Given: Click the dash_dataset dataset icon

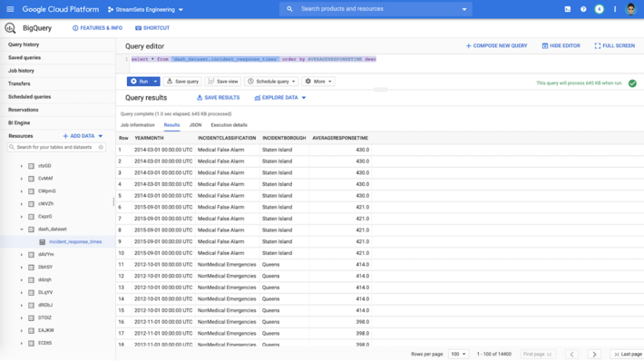Looking at the screenshot, I should 31,229.
